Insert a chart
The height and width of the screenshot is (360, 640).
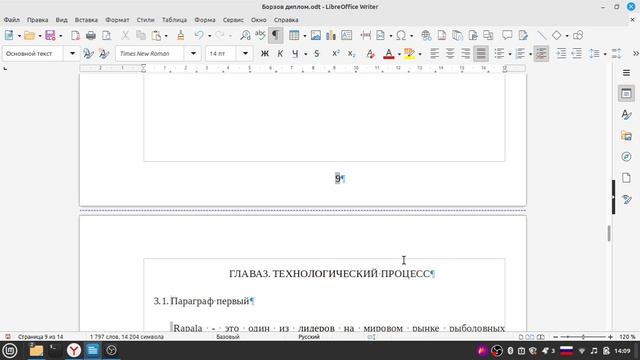331,36
